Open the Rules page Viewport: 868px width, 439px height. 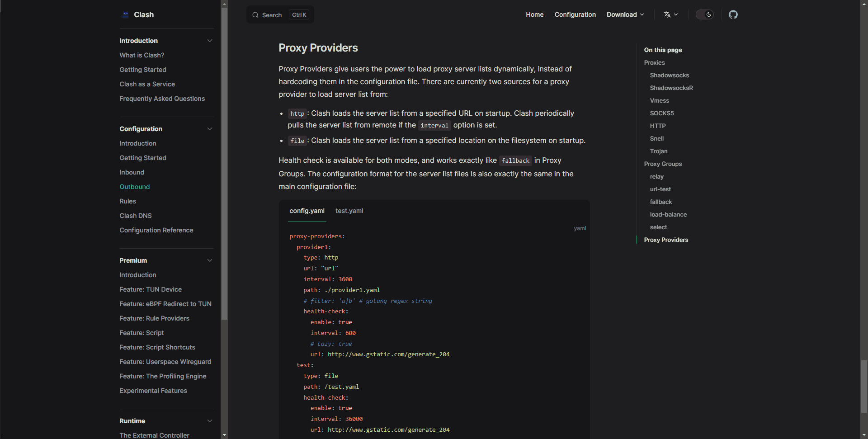128,201
